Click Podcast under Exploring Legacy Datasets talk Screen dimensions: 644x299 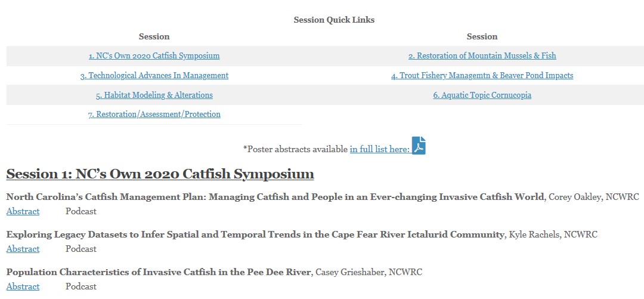click(x=81, y=249)
